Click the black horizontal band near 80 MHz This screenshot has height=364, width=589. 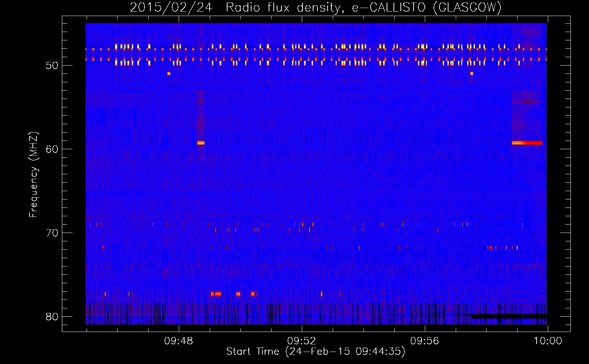coord(509,316)
